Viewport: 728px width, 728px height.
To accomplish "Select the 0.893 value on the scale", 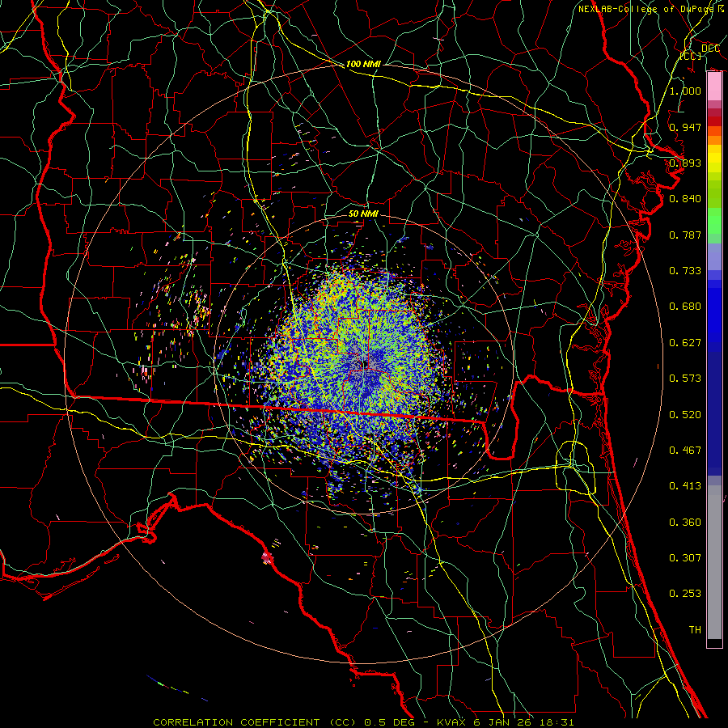I will (685, 163).
